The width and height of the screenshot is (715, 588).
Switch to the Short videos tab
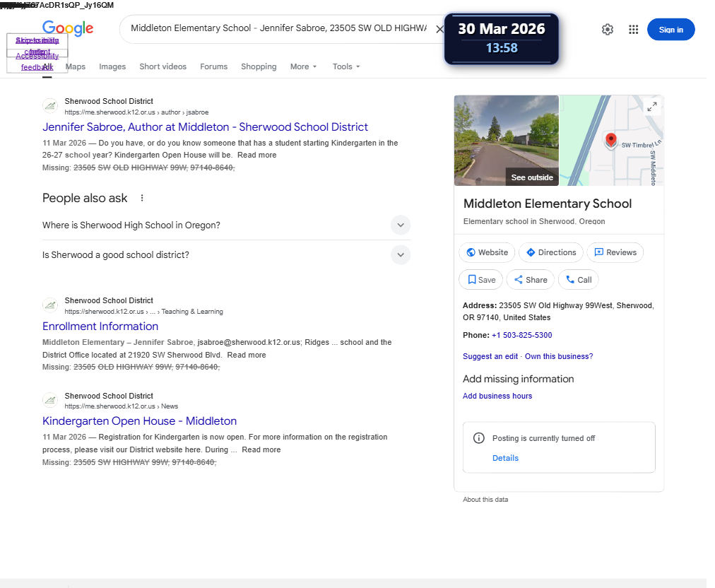162,66
